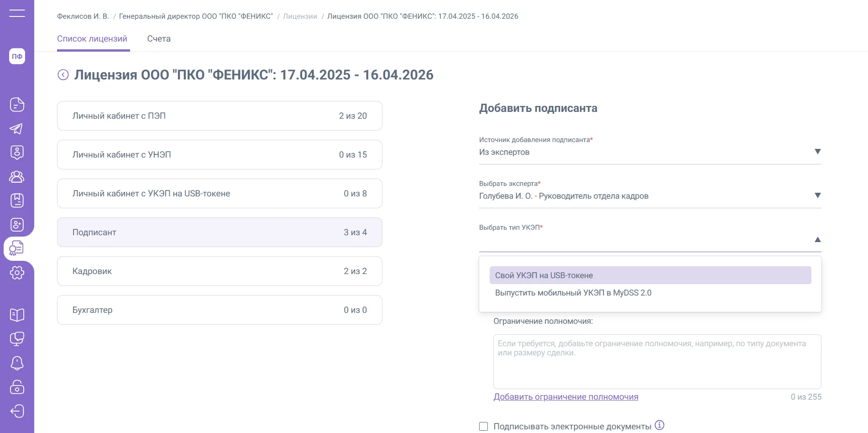This screenshot has height=433, width=868.
Task: Open the settings gear in sidebar
Action: 17,273
